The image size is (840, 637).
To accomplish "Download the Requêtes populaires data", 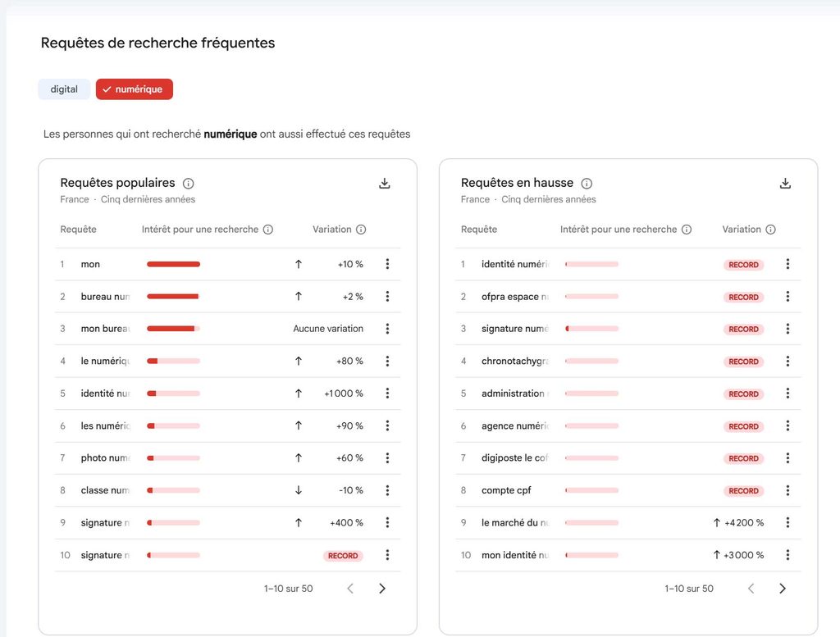I will pos(384,184).
